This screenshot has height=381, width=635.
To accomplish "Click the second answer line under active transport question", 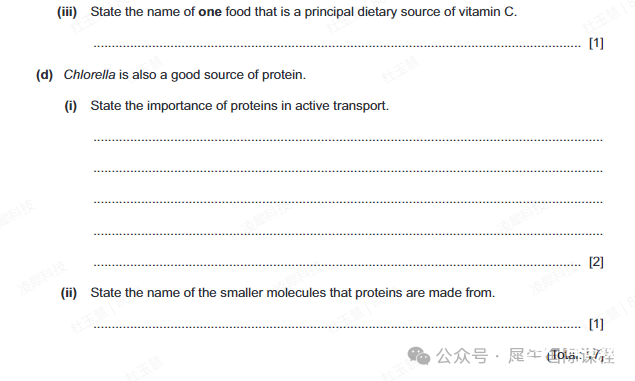I will pos(348,171).
